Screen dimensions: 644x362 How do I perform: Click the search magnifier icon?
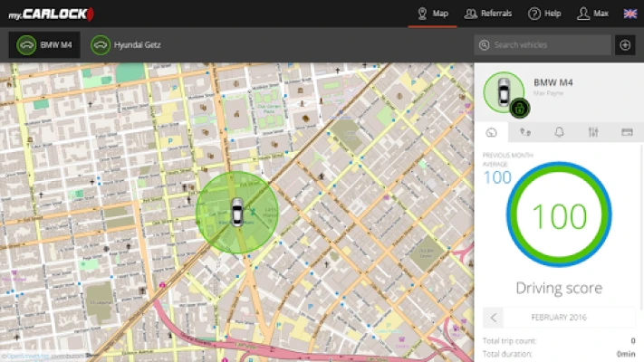[x=485, y=44]
